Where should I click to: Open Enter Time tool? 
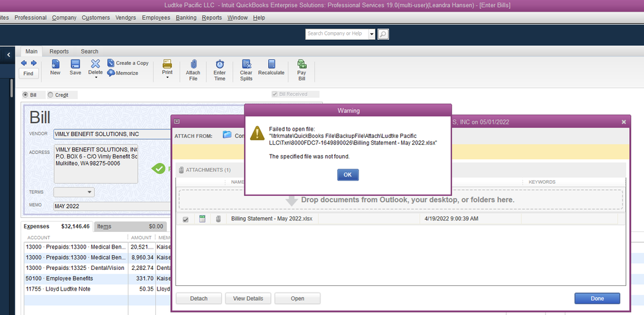pos(220,70)
